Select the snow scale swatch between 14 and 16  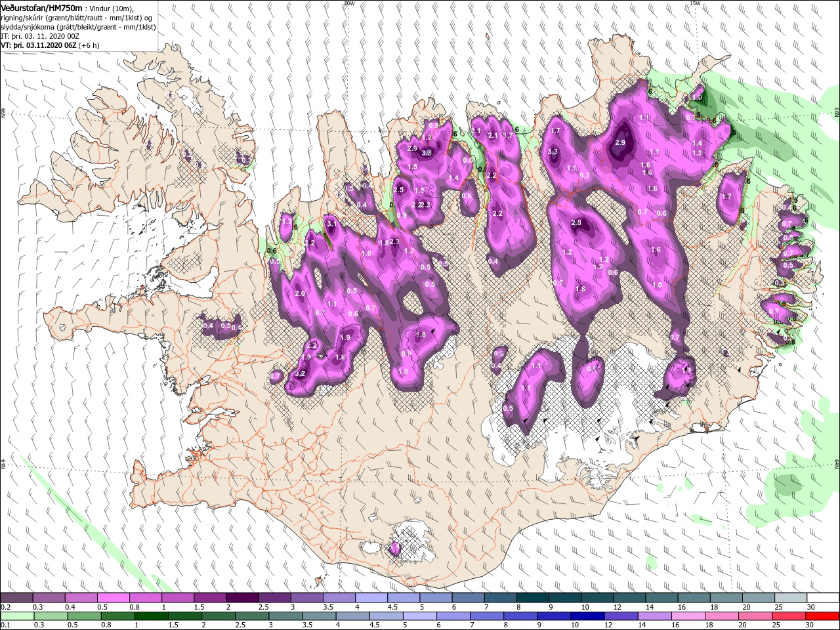coord(662,598)
